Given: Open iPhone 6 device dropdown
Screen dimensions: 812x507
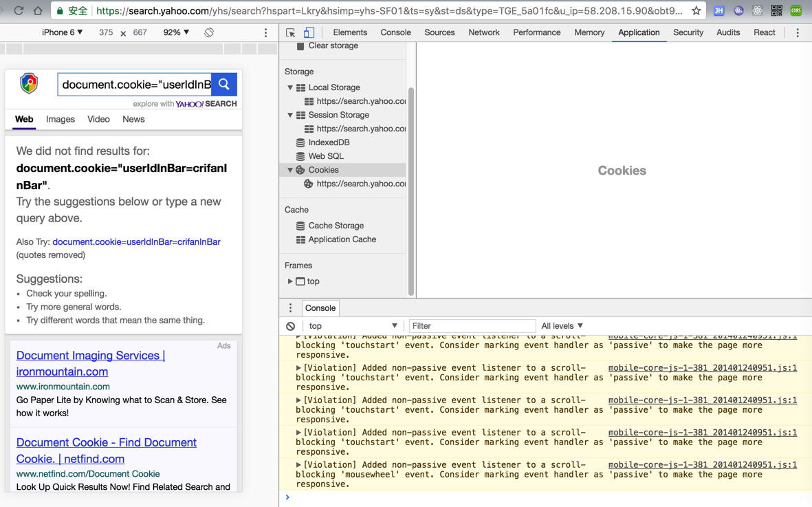Looking at the screenshot, I should pyautogui.click(x=62, y=32).
